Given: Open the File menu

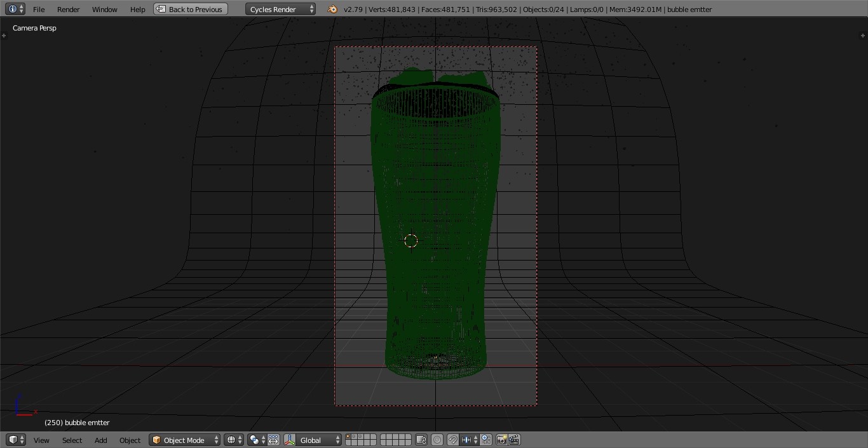Looking at the screenshot, I should click(39, 9).
